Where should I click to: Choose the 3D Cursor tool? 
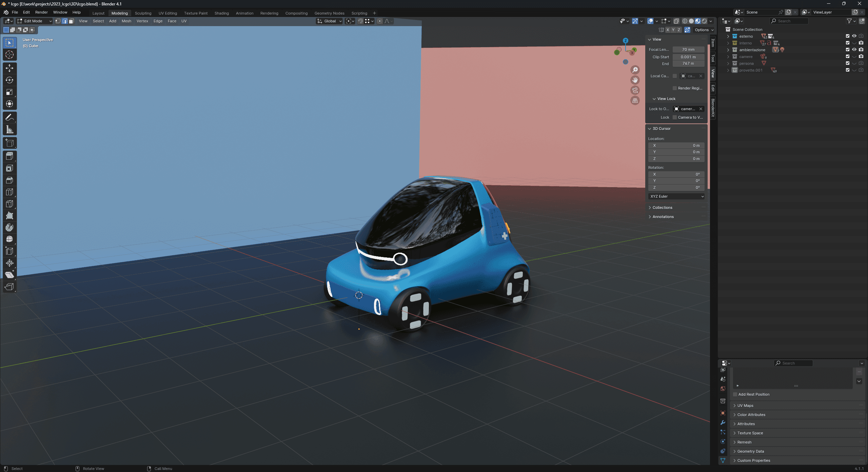(x=9, y=55)
